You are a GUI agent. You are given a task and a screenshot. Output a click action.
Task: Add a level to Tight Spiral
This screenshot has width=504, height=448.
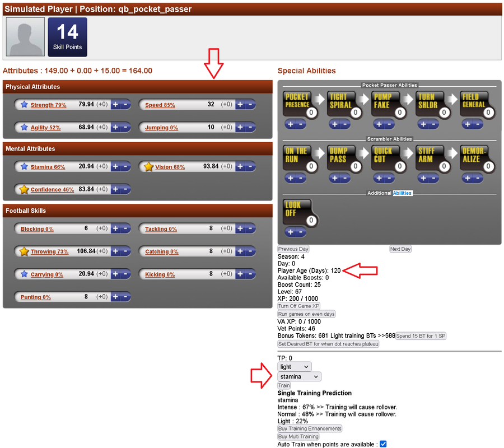pyautogui.click(x=335, y=124)
